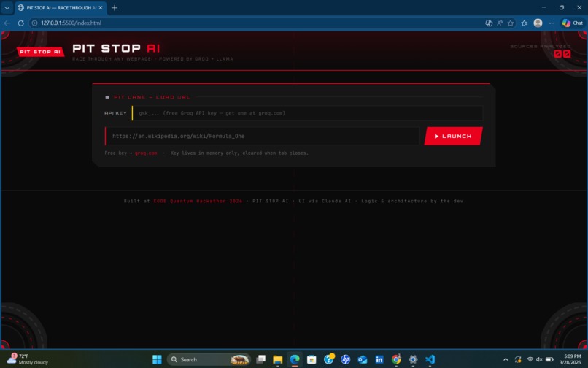Open the Favorites list icon

pyautogui.click(x=525, y=23)
